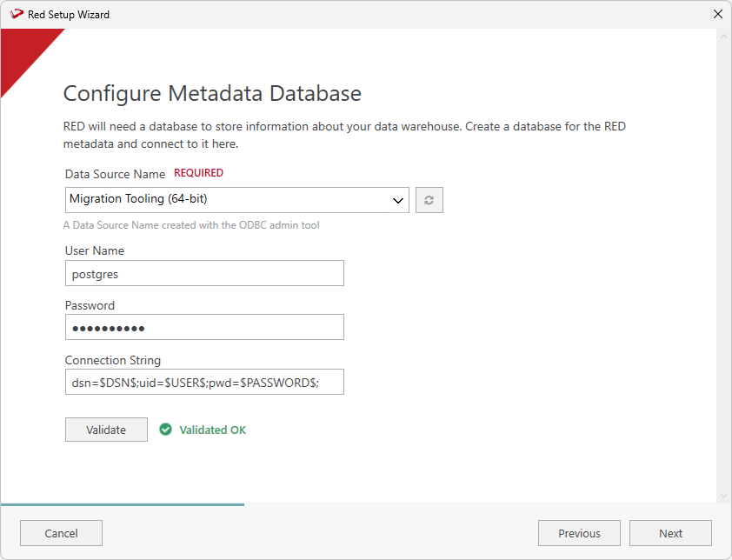
Task: Click the red corner triangle decoration
Action: coord(22,50)
